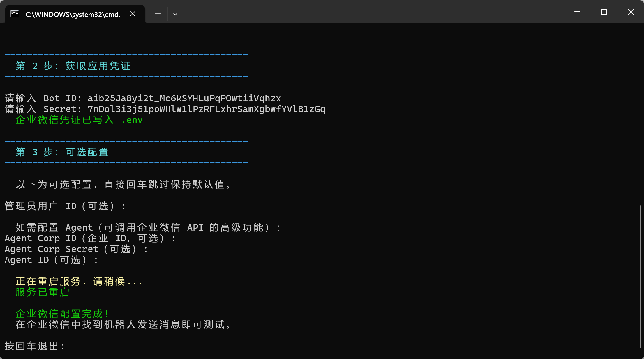644x359 pixels.
Task: Click the 企业微信配置完成! message
Action: pos(62,314)
